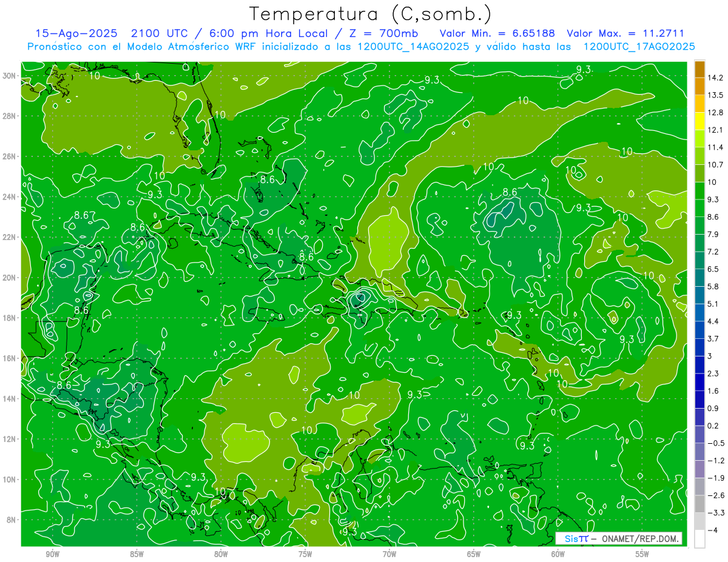Image resolution: width=728 pixels, height=562 pixels.
Task: Click the 5.1 value on the color scale
Action: point(713,304)
